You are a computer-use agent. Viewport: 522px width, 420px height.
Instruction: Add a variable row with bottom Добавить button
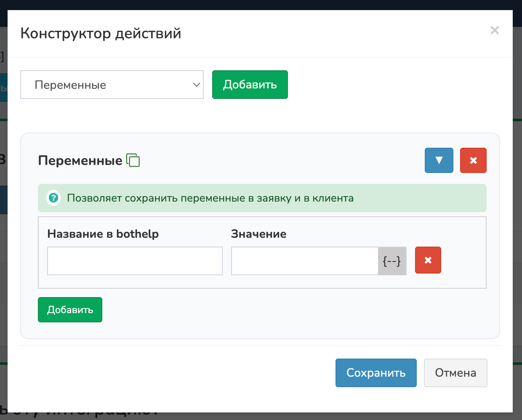pyautogui.click(x=70, y=310)
